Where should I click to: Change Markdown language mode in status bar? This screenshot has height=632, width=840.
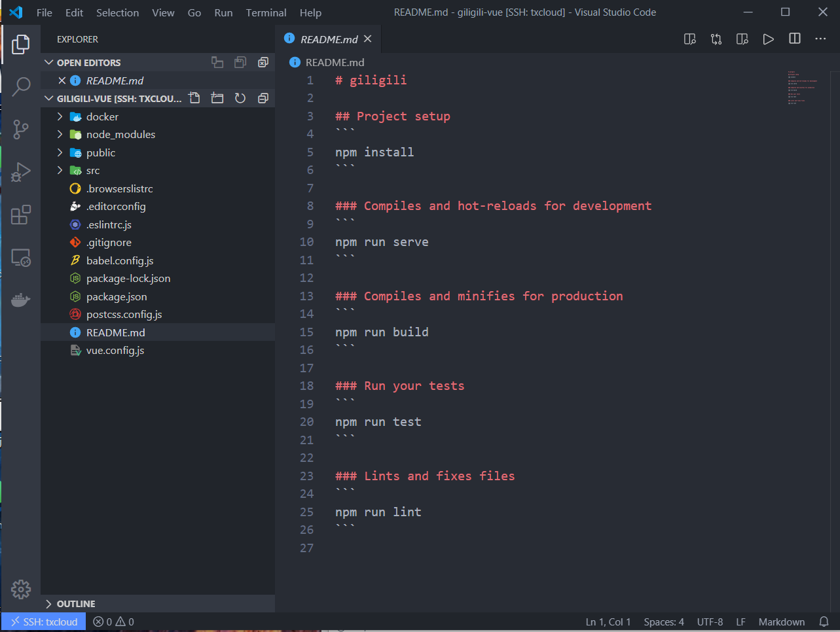(x=781, y=622)
